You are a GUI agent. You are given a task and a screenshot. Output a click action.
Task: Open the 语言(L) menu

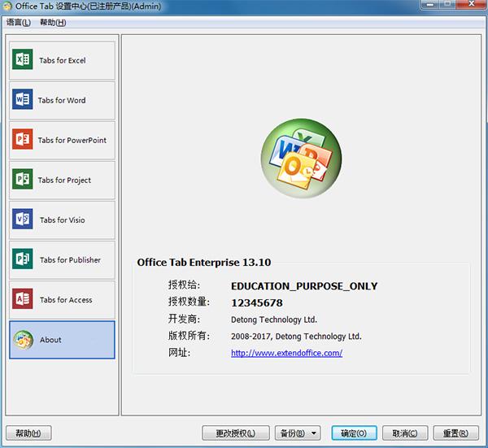pos(19,22)
